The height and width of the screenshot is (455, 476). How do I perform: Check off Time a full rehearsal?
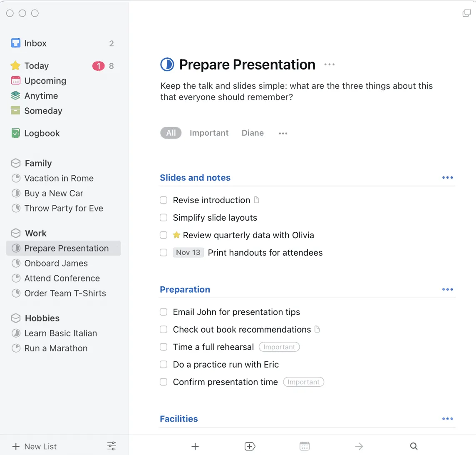(164, 347)
